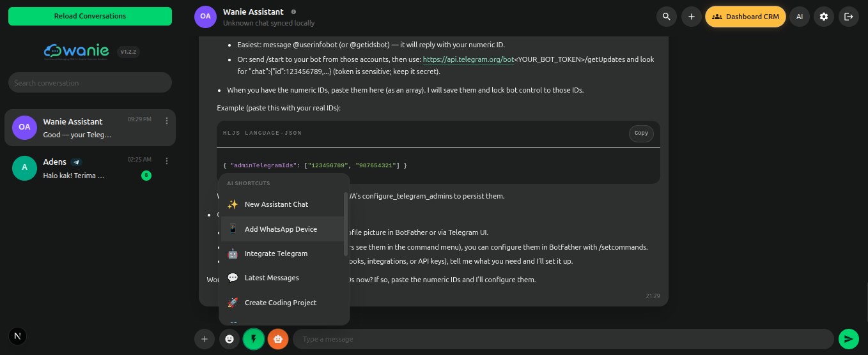The image size is (868, 355).
Task: Click the logout icon in the header
Action: click(x=848, y=17)
